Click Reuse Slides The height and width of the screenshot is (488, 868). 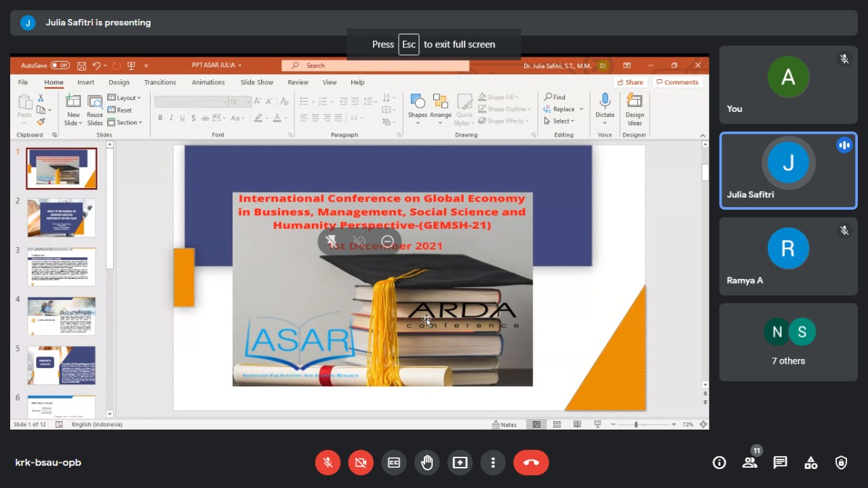pos(95,110)
